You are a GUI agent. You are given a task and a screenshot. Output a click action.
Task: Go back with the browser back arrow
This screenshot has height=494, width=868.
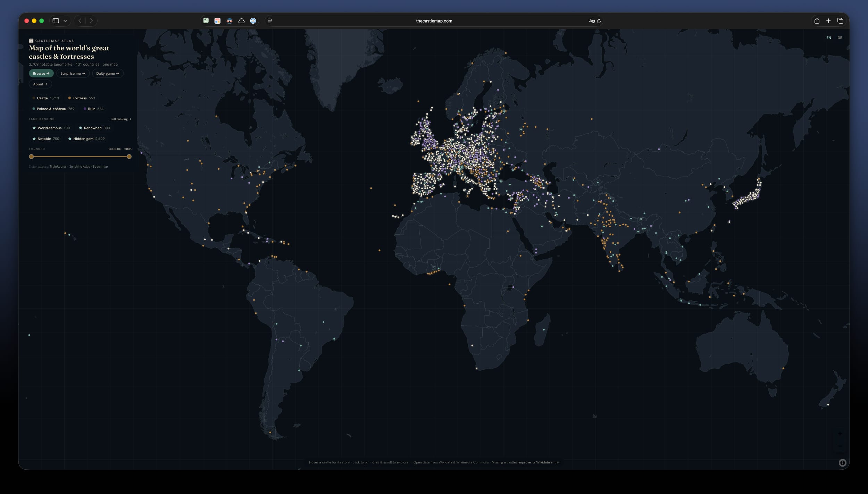coord(80,21)
